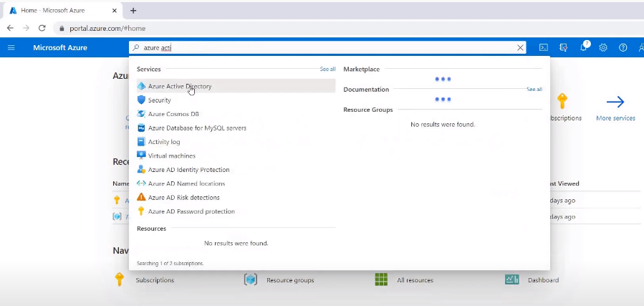Image resolution: width=644 pixels, height=306 pixels.
Task: Open Resource groups under Navigate
Action: pos(290,280)
